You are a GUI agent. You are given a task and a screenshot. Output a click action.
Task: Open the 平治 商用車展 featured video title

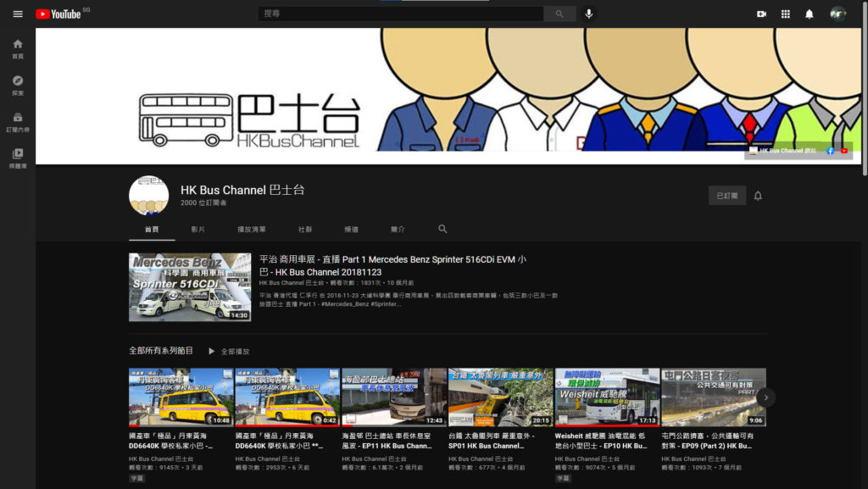point(392,265)
